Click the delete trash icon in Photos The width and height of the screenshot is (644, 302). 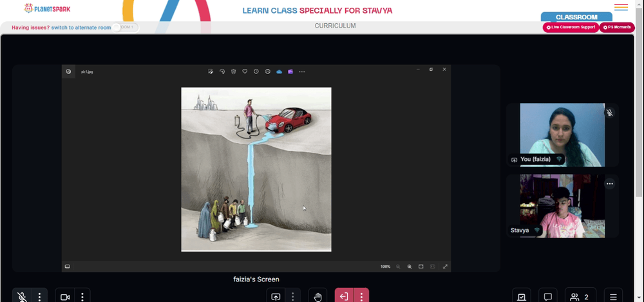coord(233,71)
